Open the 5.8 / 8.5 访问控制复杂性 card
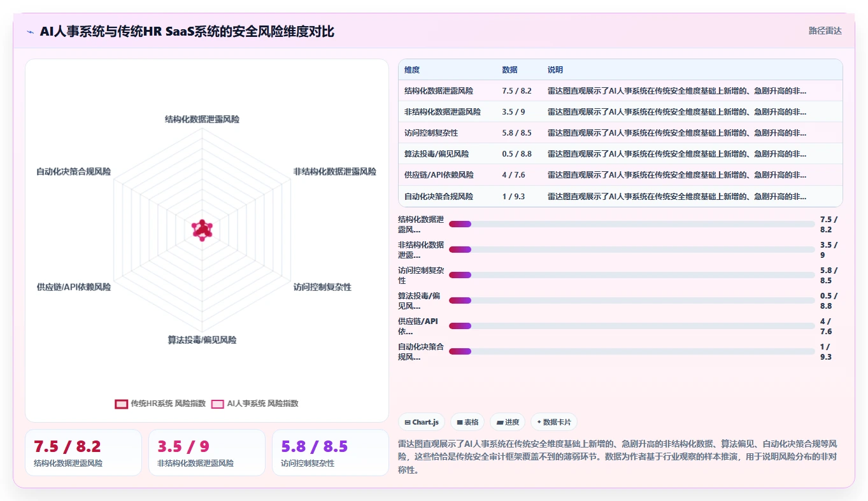This screenshot has width=868, height=501. pyautogui.click(x=331, y=453)
